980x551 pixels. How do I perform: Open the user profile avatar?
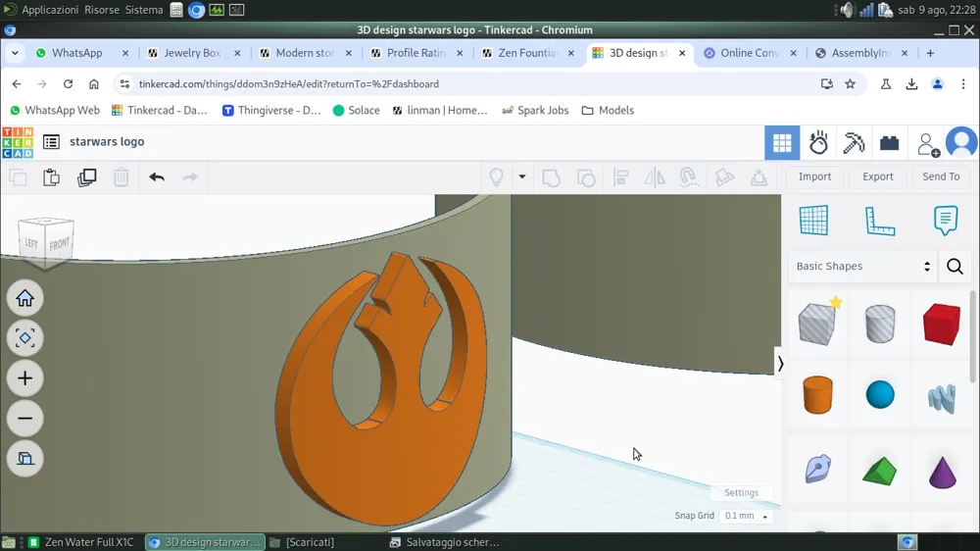click(962, 142)
